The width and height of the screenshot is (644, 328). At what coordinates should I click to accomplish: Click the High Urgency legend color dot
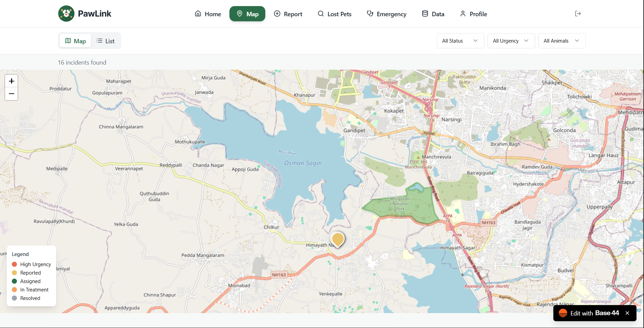[x=15, y=264]
